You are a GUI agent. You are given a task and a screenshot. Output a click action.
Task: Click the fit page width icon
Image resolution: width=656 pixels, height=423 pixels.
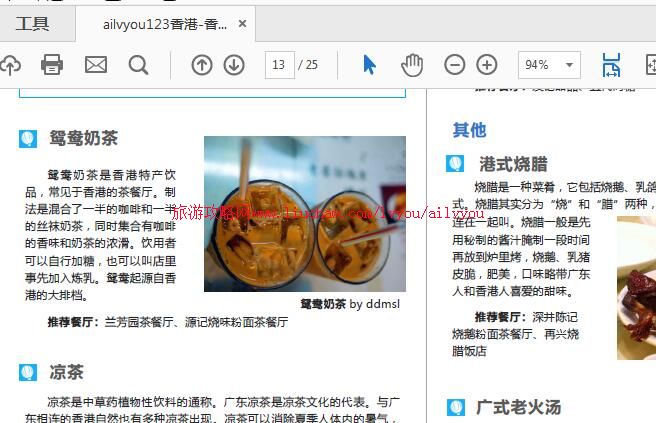610,65
